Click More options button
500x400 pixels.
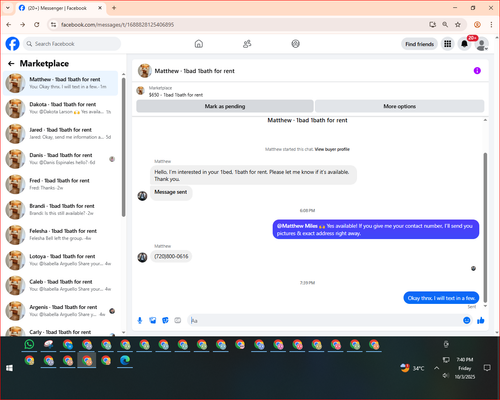point(399,106)
